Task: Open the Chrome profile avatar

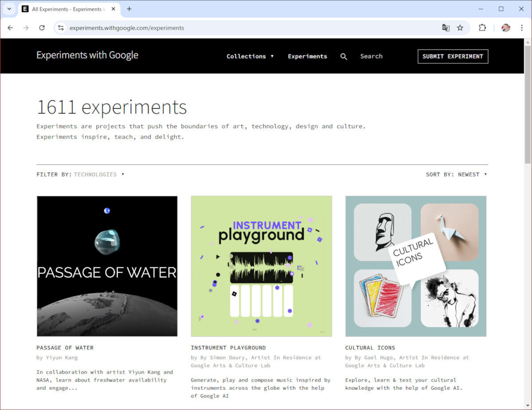Action: coord(506,28)
